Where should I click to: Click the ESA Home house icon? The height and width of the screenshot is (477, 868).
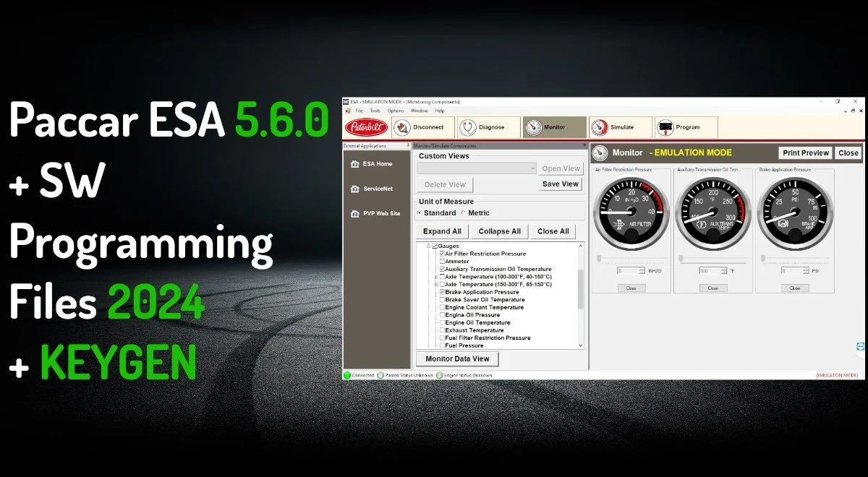coord(354,164)
